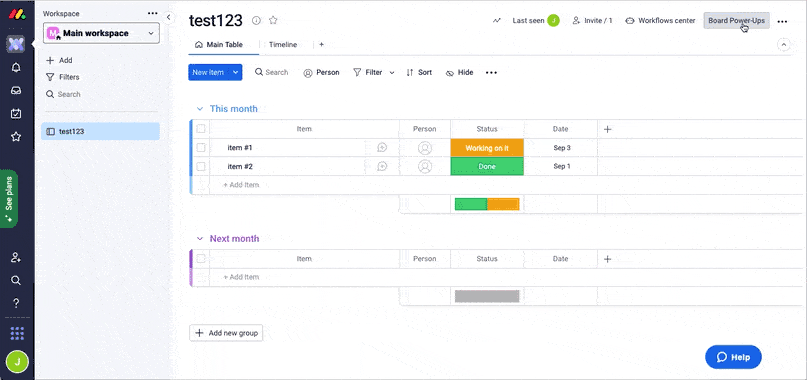The image size is (807, 380).
Task: Open My Work calendar icon
Action: pos(16,113)
